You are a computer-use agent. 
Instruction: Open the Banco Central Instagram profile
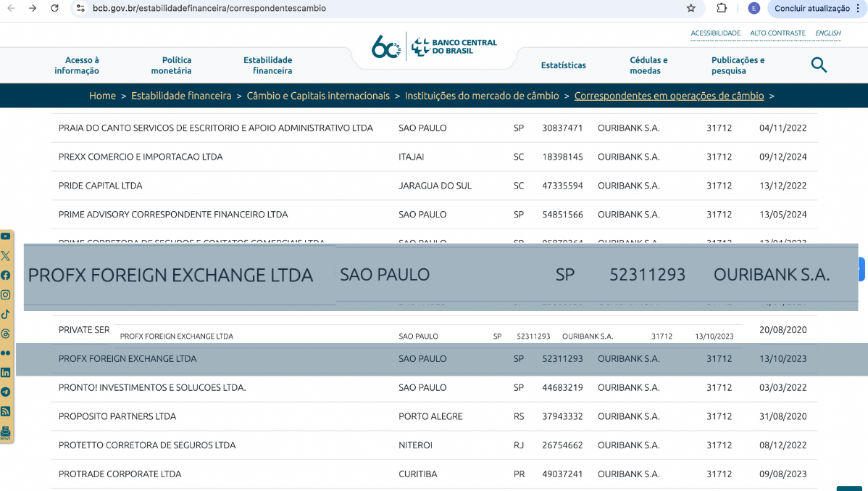(x=6, y=295)
